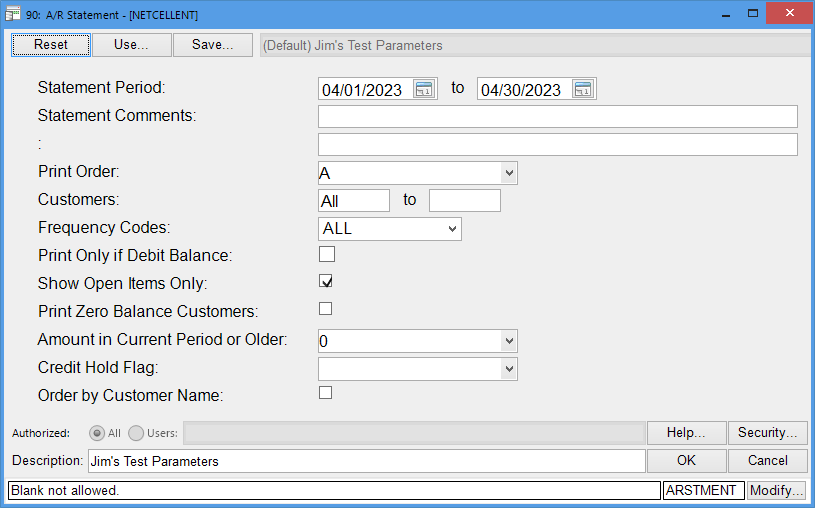Viewport: 815px width, 508px height.
Task: Open the Credit Hold Flag dropdown
Action: [x=509, y=369]
